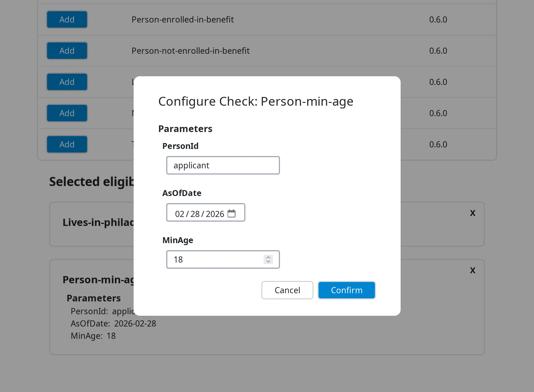Click Add on the fourth check row

click(67, 113)
